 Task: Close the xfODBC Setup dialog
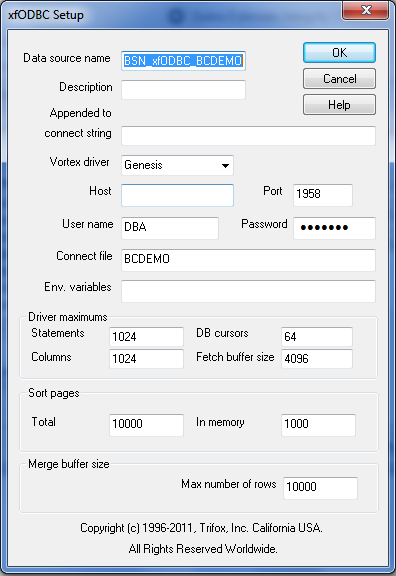[x=366, y=10]
